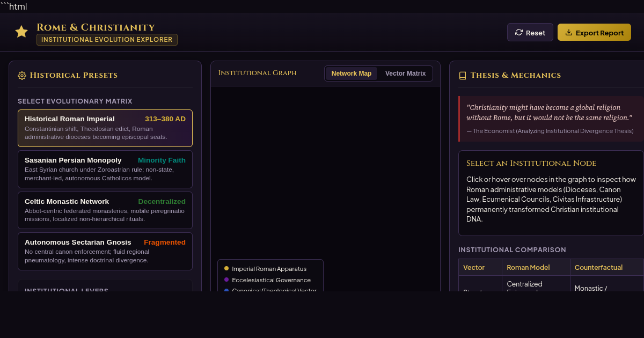Click the "Select Evolutionary Matrix" label
Screen dimensions: 644x338
75,101
